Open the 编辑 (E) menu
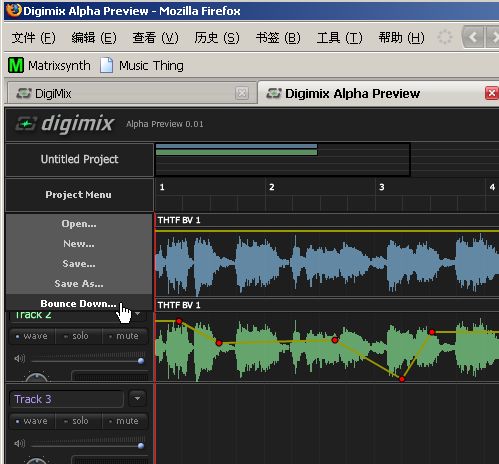 tap(94, 38)
